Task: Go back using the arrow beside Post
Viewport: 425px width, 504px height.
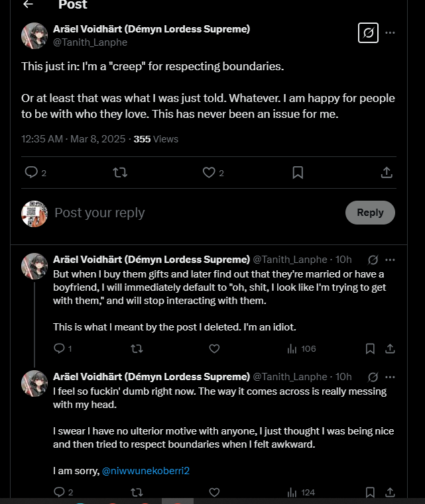Action: click(29, 4)
